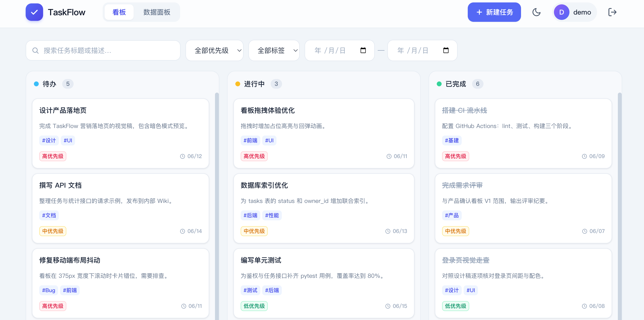The width and height of the screenshot is (644, 320).
Task: Click #前端 tag on 修复移动端布局抖动 card
Action: click(70, 290)
